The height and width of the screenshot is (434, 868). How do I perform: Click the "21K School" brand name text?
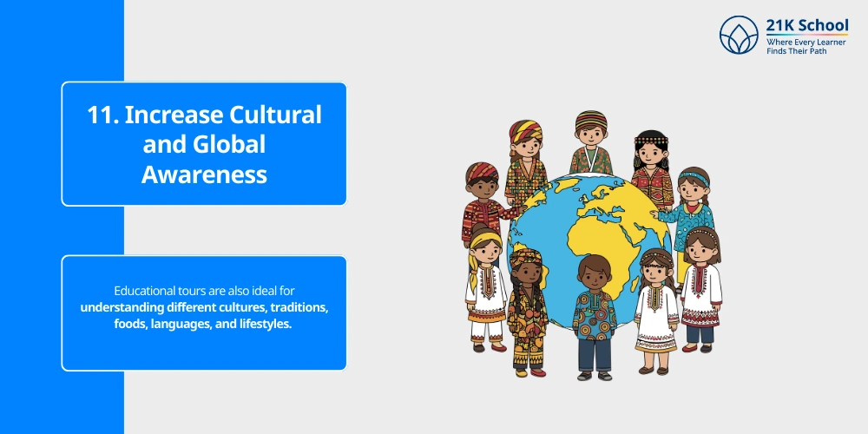click(x=807, y=25)
